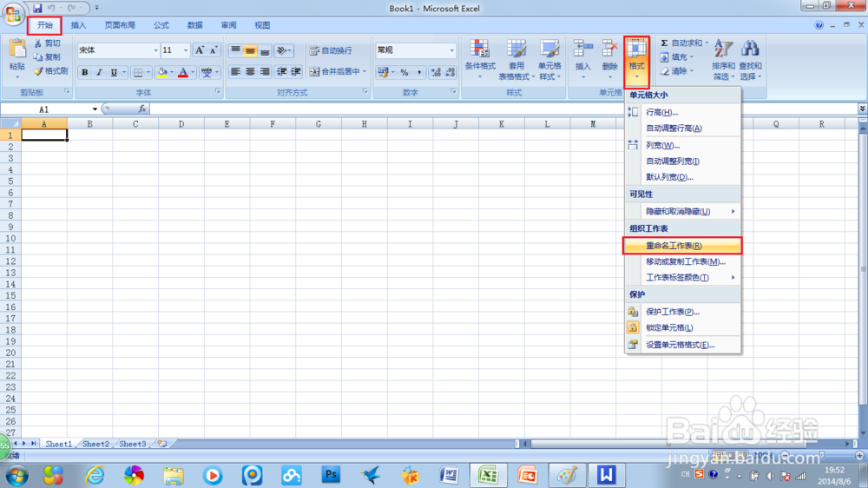The width and height of the screenshot is (868, 488).
Task: Open 查找和选择 find and select
Action: (x=750, y=60)
